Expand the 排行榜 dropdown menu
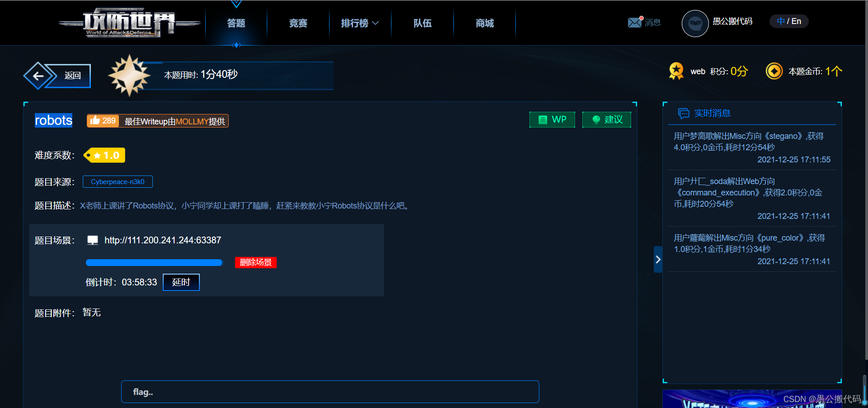This screenshot has width=868, height=408. pyautogui.click(x=359, y=23)
